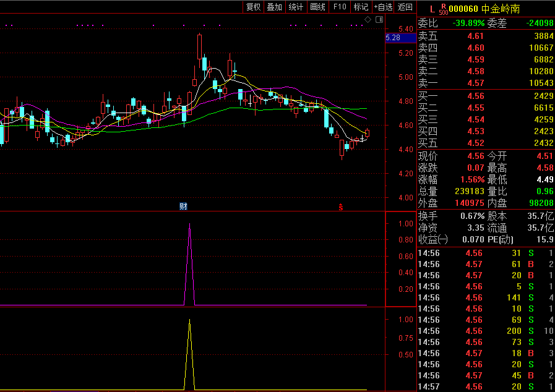Add stock via +自选 button

pos(384,7)
